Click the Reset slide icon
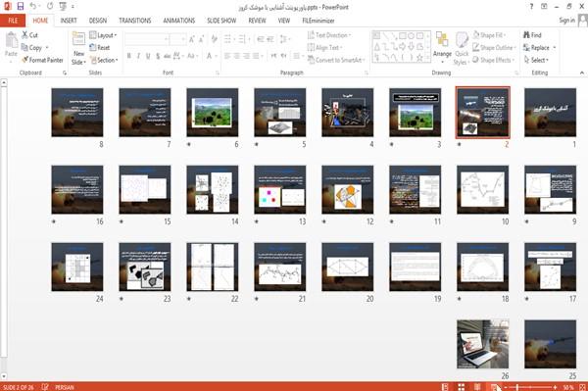The width and height of the screenshot is (588, 391). coord(93,48)
